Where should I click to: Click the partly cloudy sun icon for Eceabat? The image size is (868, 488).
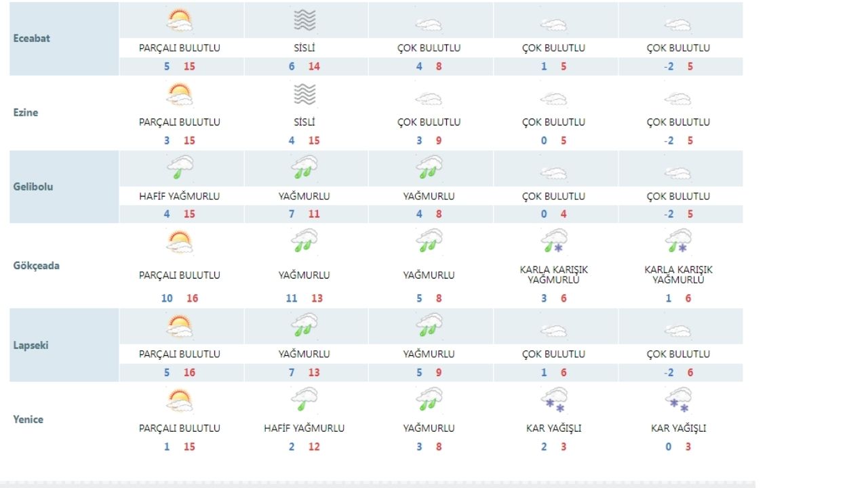(180, 20)
